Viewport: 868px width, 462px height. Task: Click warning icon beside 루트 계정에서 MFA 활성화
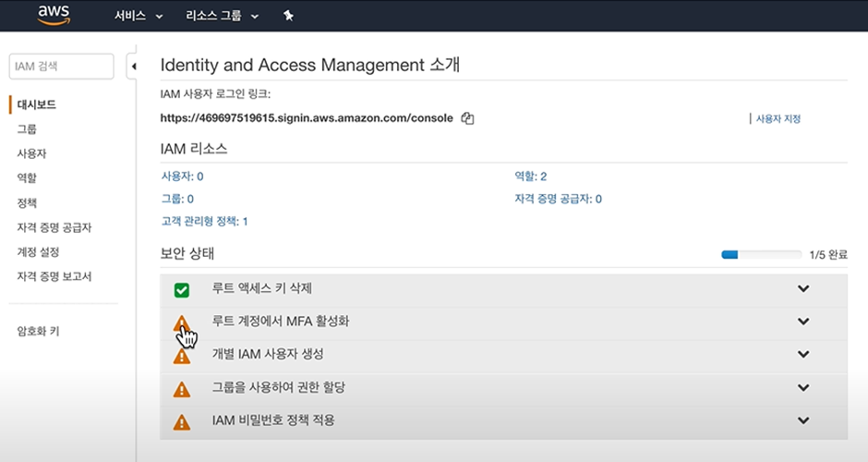click(x=182, y=323)
